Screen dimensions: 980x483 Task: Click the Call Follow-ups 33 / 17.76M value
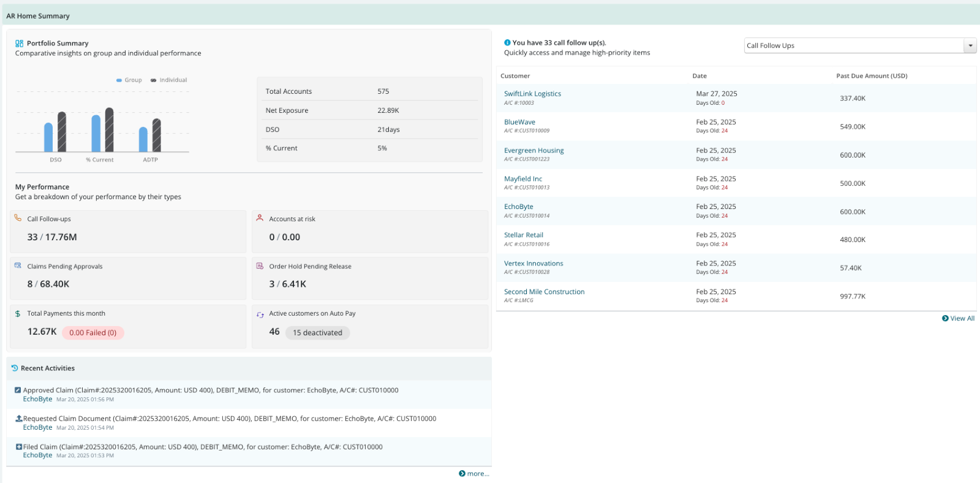pos(52,237)
